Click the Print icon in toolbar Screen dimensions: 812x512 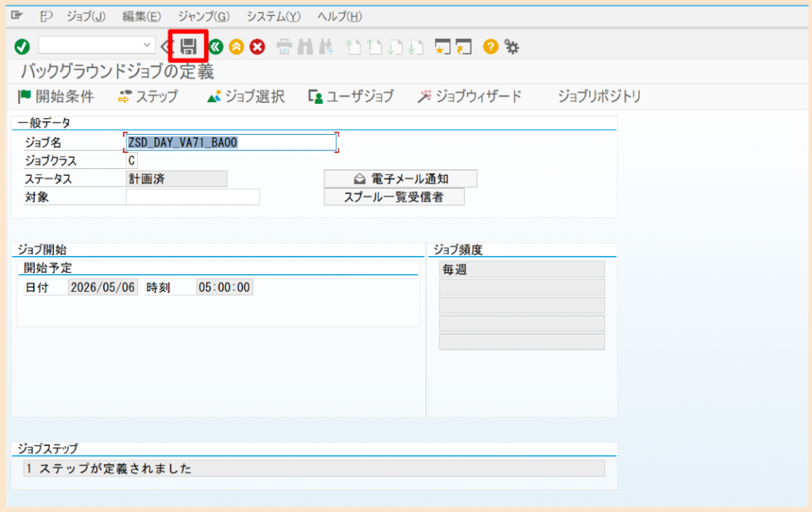click(x=284, y=47)
